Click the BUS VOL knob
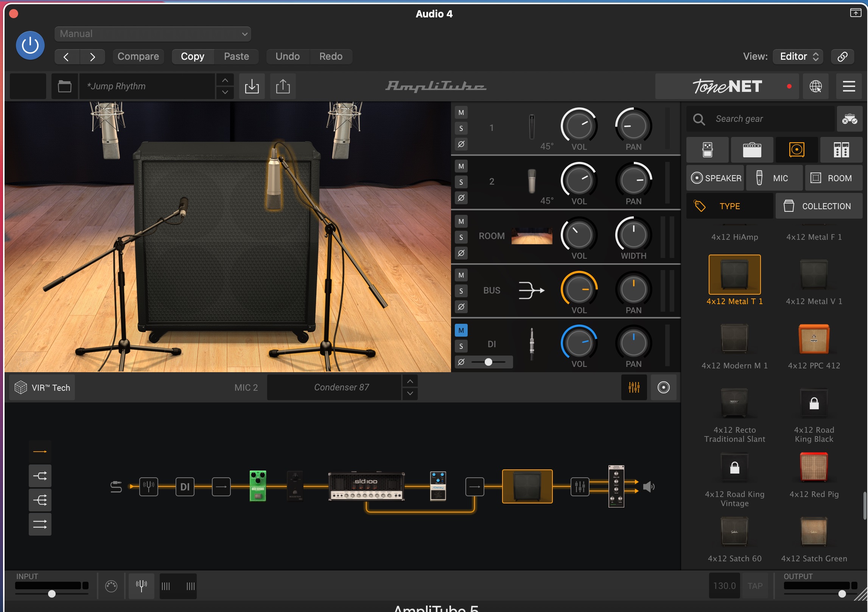Image resolution: width=868 pixels, height=612 pixels. point(579,290)
